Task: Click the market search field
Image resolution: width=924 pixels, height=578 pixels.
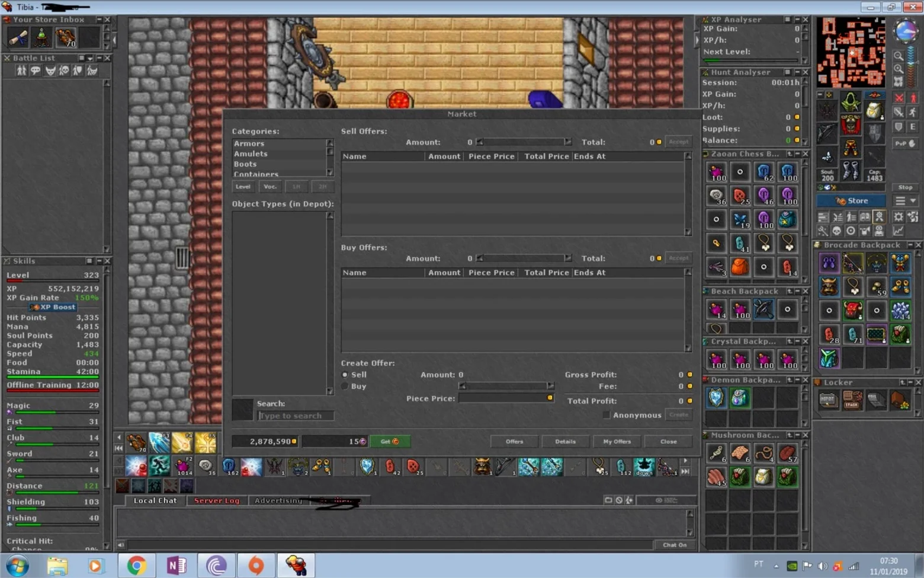Action: pyautogui.click(x=296, y=416)
